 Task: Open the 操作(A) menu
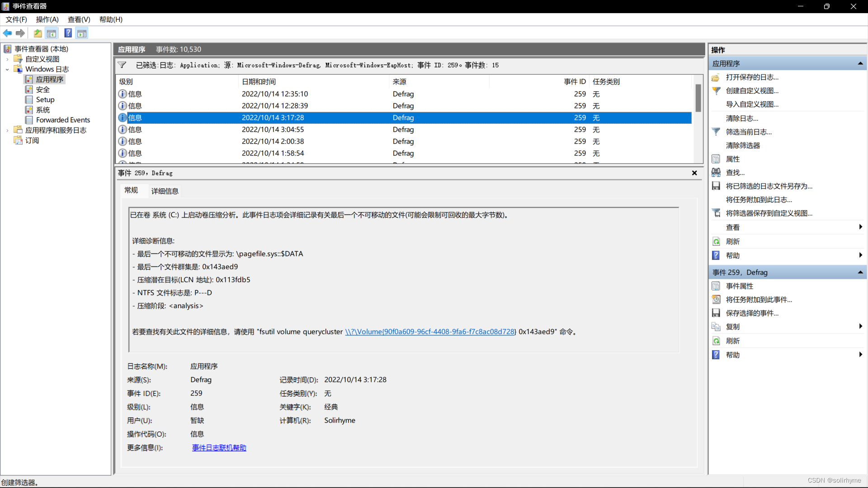click(x=47, y=19)
